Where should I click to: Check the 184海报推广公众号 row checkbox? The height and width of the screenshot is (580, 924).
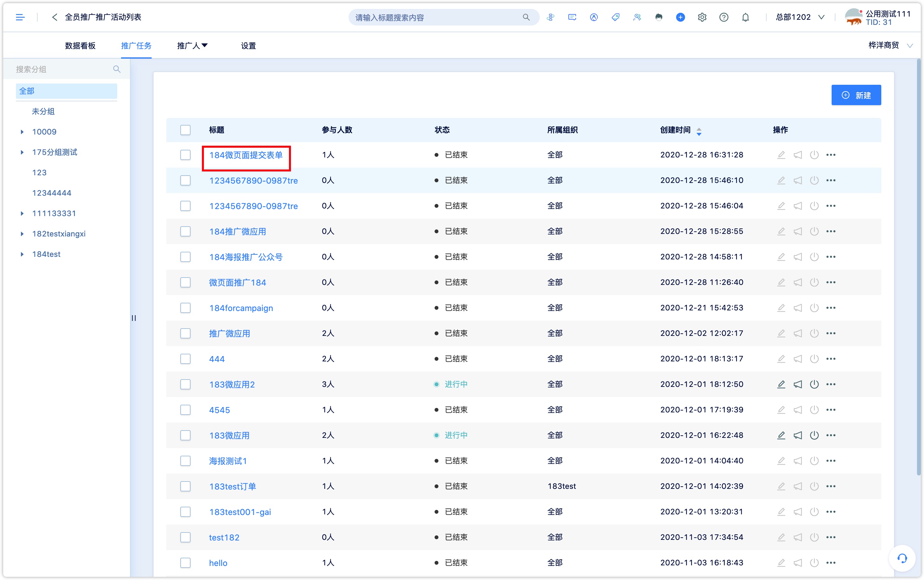pos(185,257)
